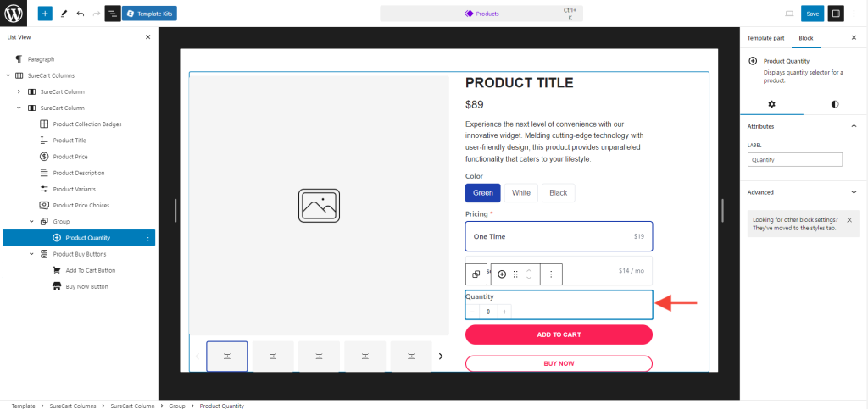Select the White color option

pyautogui.click(x=521, y=192)
